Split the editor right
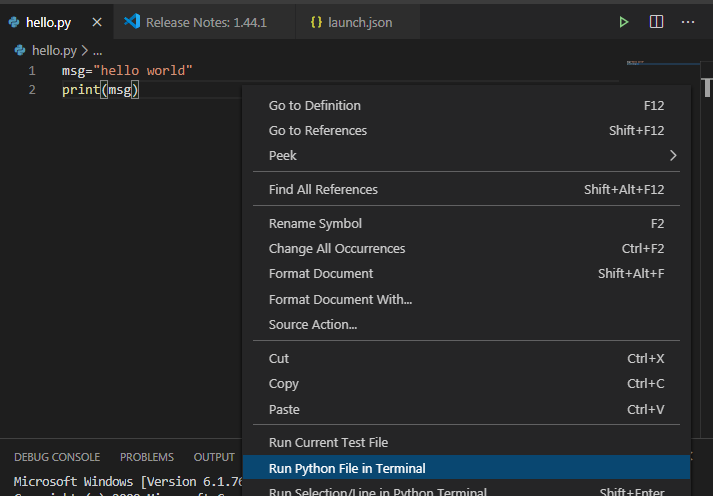The width and height of the screenshot is (713, 496). coord(656,22)
